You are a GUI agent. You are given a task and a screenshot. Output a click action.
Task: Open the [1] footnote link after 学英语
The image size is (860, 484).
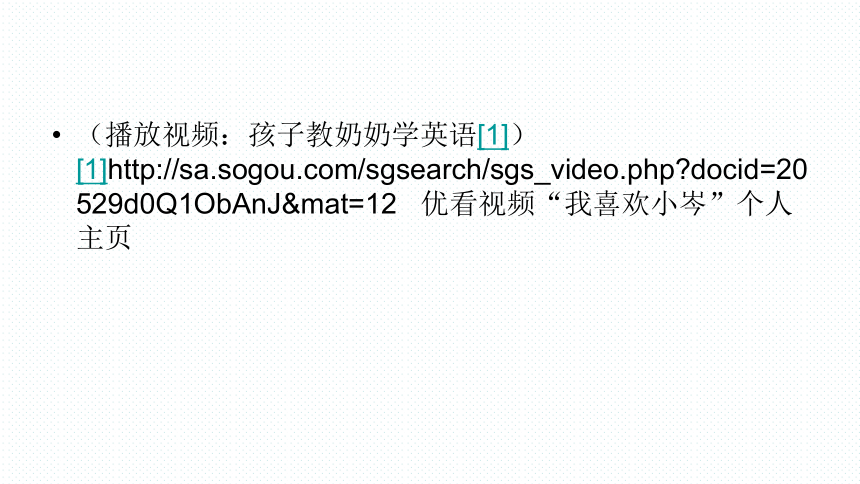coord(493,136)
